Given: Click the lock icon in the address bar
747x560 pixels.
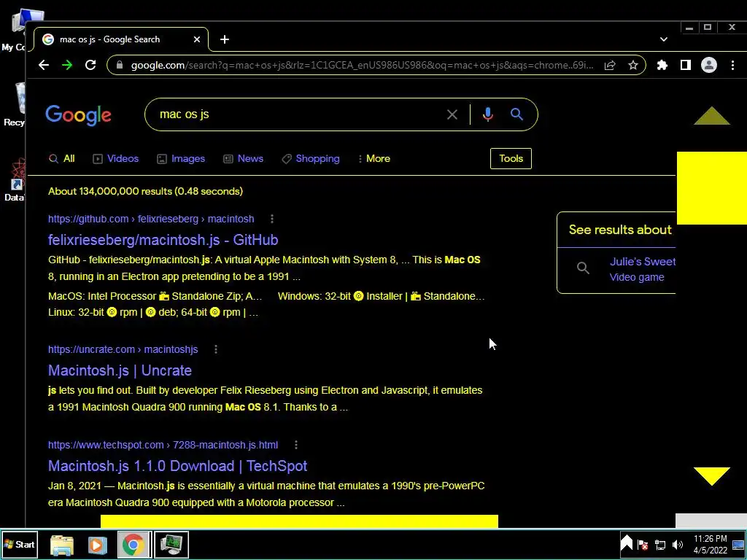Looking at the screenshot, I should [120, 65].
